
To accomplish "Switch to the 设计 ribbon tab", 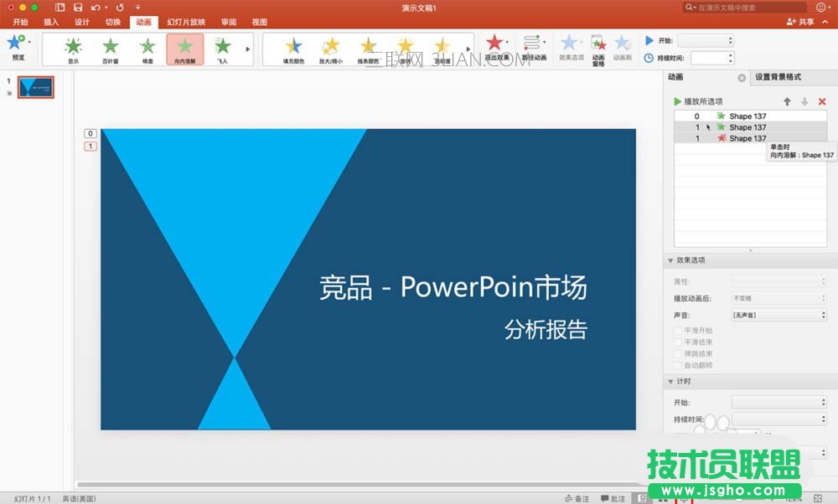I will [82, 22].
